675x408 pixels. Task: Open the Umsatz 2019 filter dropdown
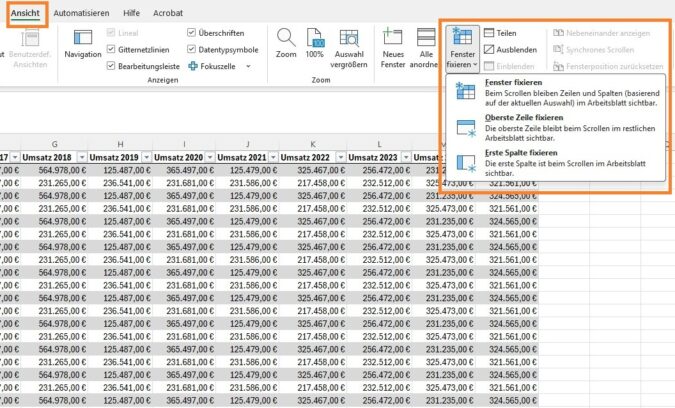tap(145, 158)
